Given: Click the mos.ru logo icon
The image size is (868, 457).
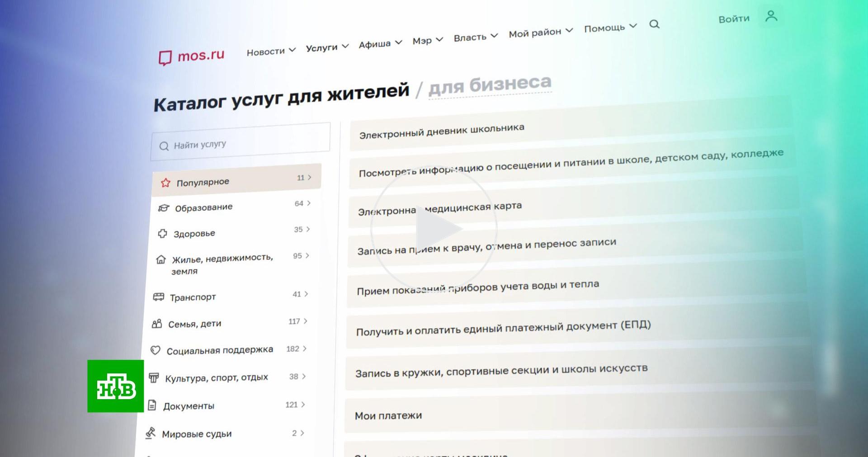Looking at the screenshot, I should 165,58.
